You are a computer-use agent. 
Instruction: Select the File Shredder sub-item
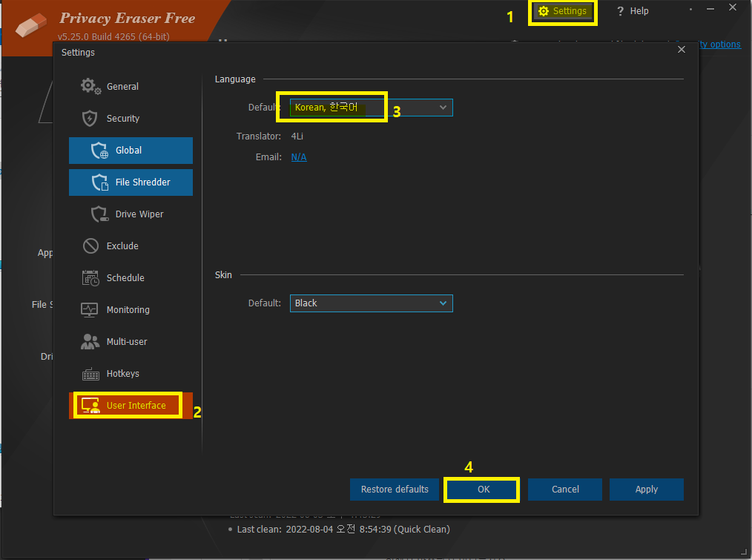131,182
